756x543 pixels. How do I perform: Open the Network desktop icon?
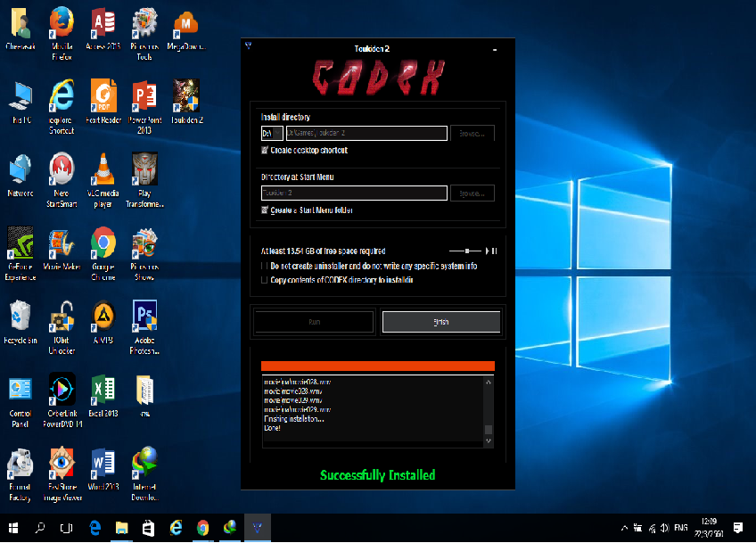[21, 176]
